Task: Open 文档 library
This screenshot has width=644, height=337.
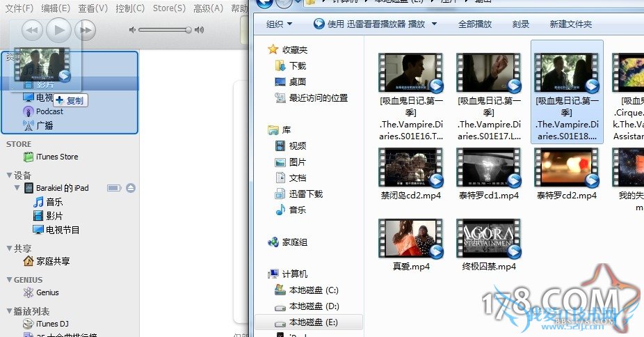Action: (x=291, y=178)
